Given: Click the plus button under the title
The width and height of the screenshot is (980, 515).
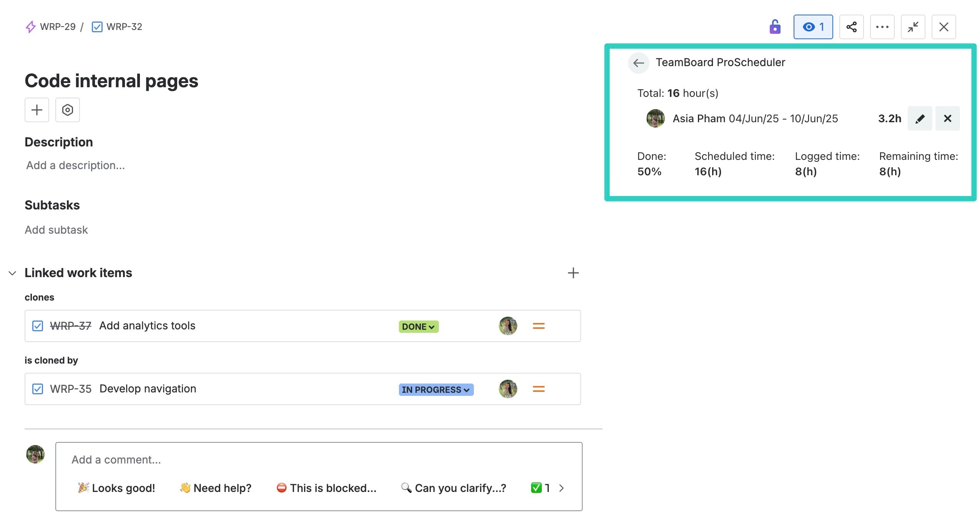Looking at the screenshot, I should (37, 110).
